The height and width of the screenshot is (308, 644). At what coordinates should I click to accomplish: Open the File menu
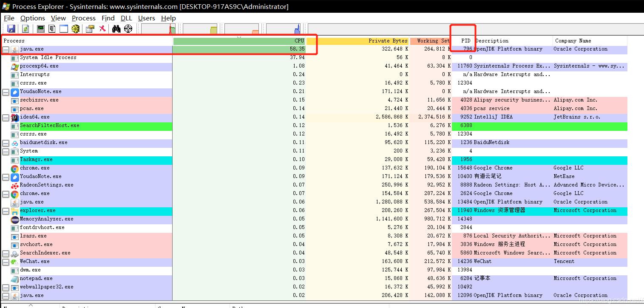(9, 18)
